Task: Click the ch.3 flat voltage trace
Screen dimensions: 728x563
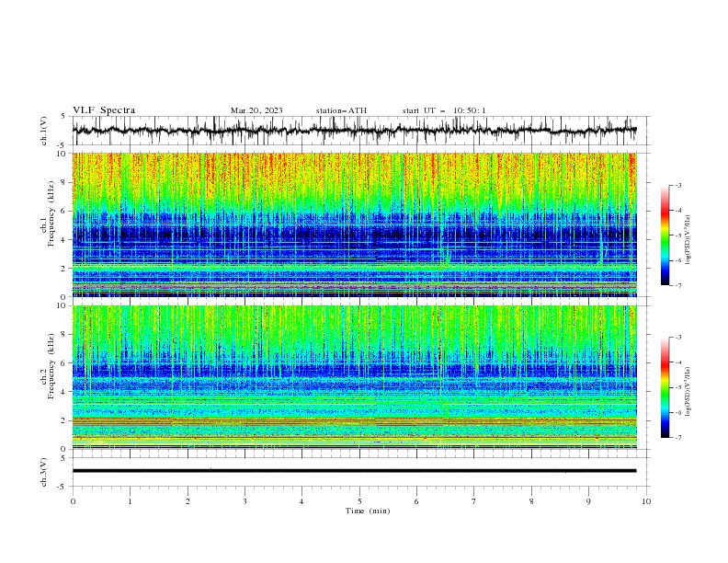Action: pyautogui.click(x=354, y=471)
